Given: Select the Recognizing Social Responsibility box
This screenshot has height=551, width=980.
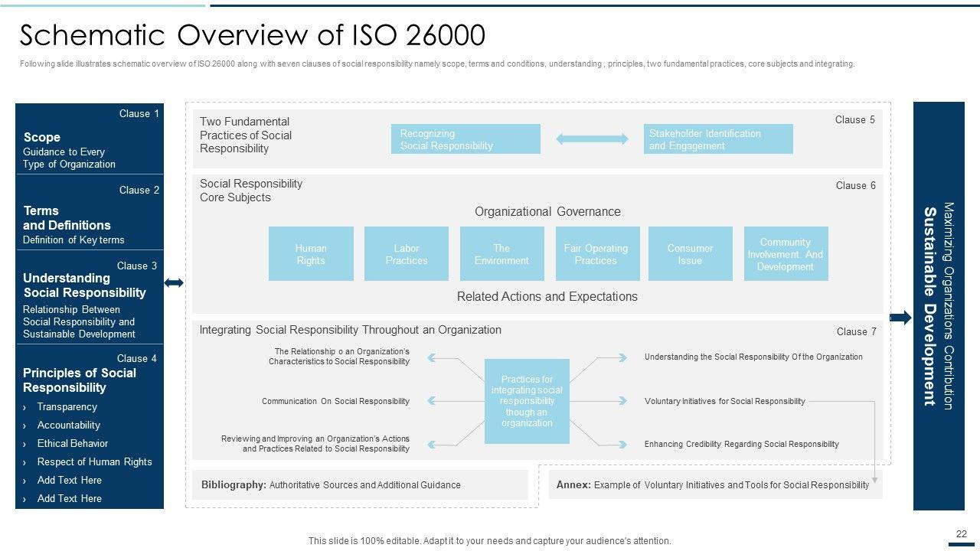Looking at the screenshot, I should (x=465, y=139).
